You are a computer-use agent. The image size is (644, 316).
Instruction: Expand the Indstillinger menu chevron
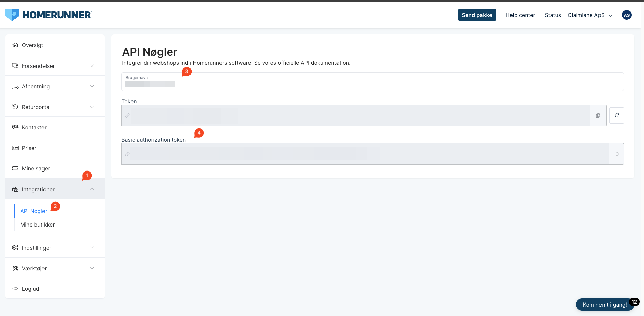(92, 248)
